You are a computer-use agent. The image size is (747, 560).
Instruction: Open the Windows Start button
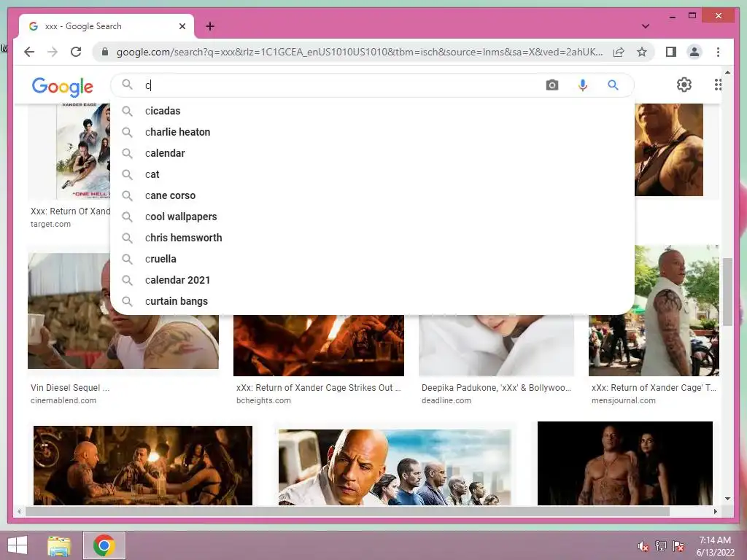18,545
